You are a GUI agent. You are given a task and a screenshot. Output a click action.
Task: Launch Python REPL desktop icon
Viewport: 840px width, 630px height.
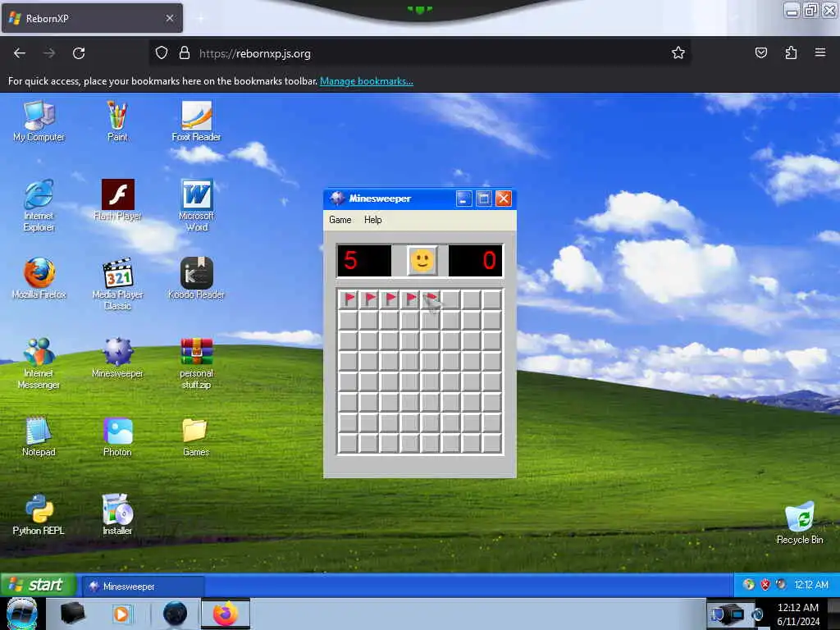tap(39, 514)
